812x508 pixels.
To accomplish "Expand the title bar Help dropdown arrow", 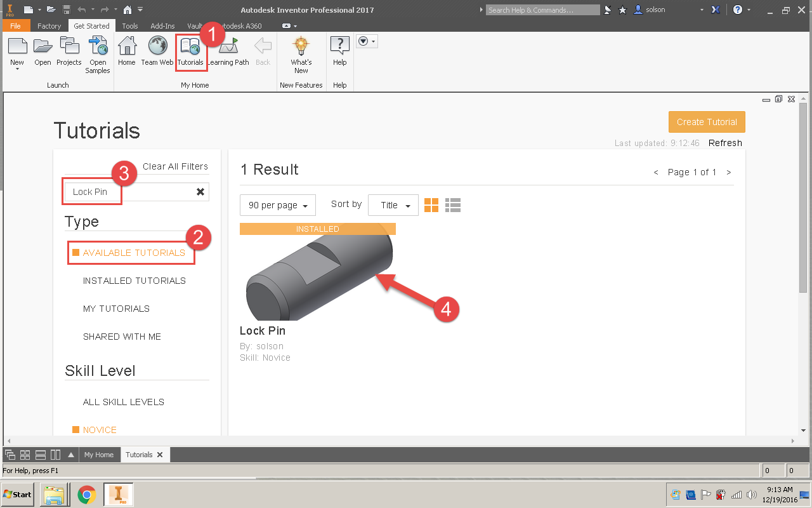I will [x=749, y=10].
